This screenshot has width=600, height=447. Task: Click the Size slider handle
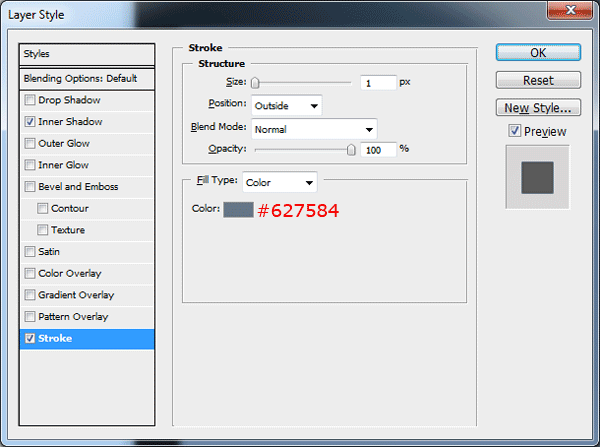click(x=256, y=83)
